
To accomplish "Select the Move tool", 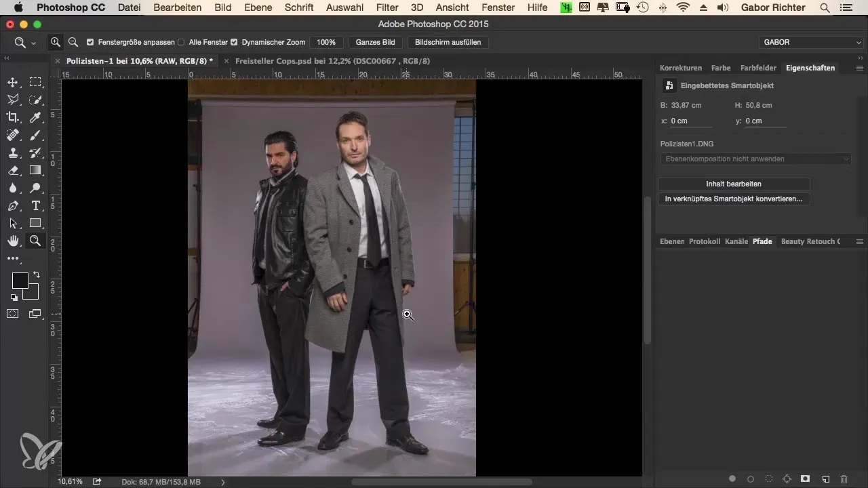I will (12, 82).
